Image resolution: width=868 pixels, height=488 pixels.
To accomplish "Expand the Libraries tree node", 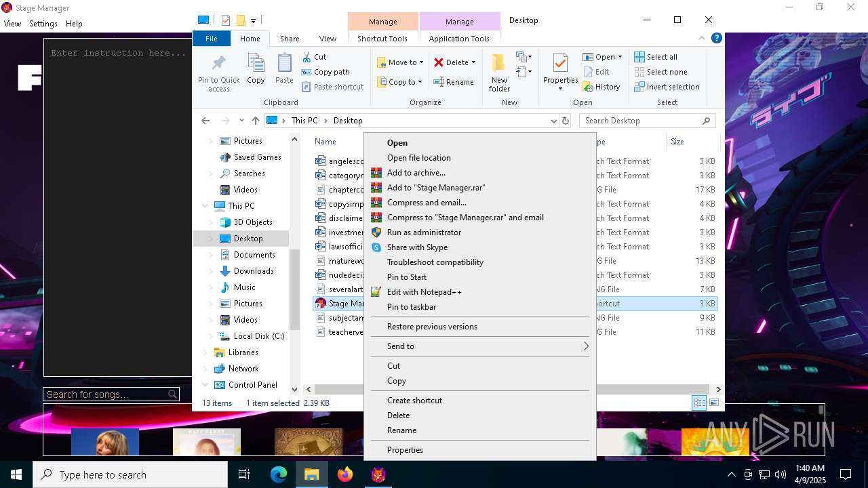I will coord(205,352).
